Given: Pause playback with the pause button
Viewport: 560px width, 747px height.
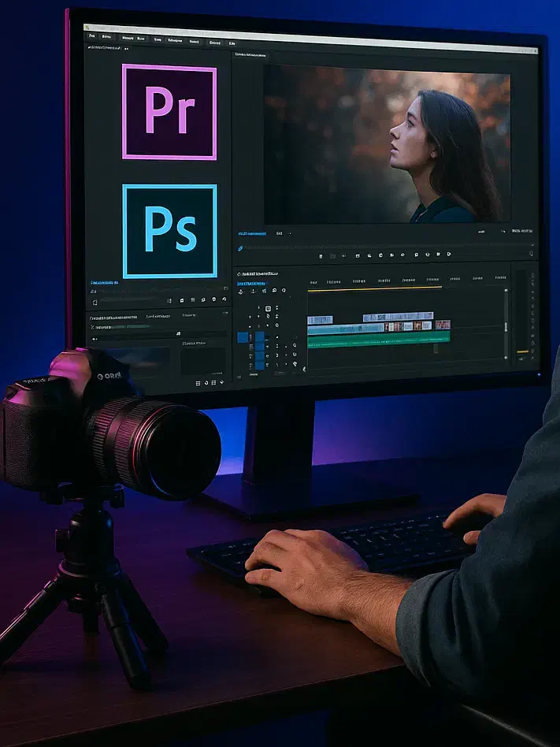Looking at the screenshot, I should (x=321, y=256).
